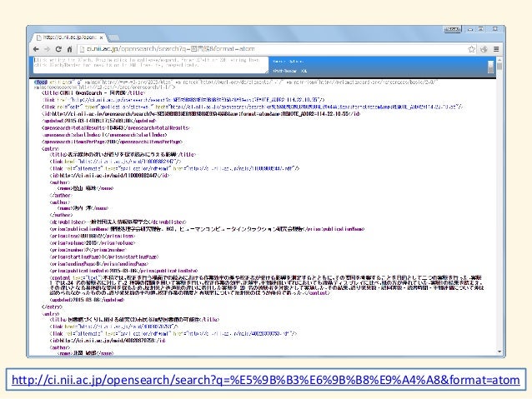Screen dimensions: 532x399
Task: Click the page icon in the address bar
Action: point(82,49)
